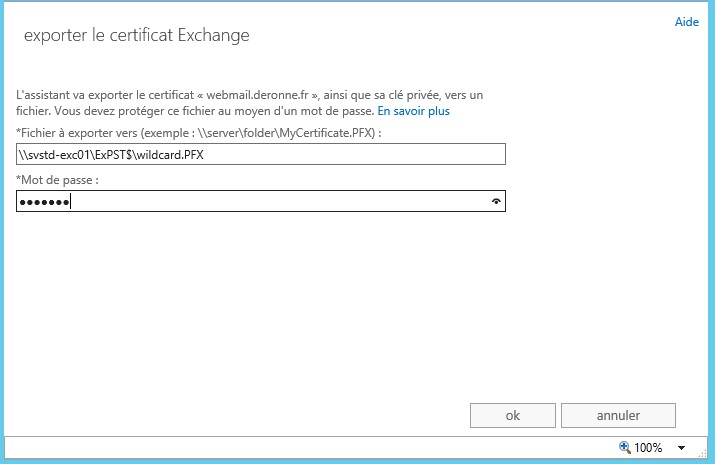Screen dimensions: 715x464
Task: Reveal password with the eye icon
Action: pyautogui.click(x=496, y=201)
